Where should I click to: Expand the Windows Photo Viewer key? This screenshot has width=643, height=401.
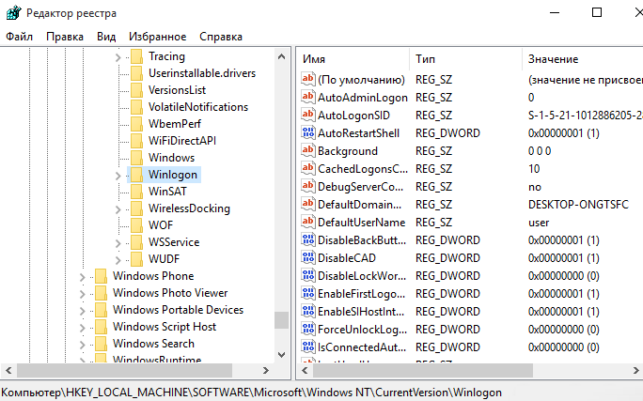82,294
